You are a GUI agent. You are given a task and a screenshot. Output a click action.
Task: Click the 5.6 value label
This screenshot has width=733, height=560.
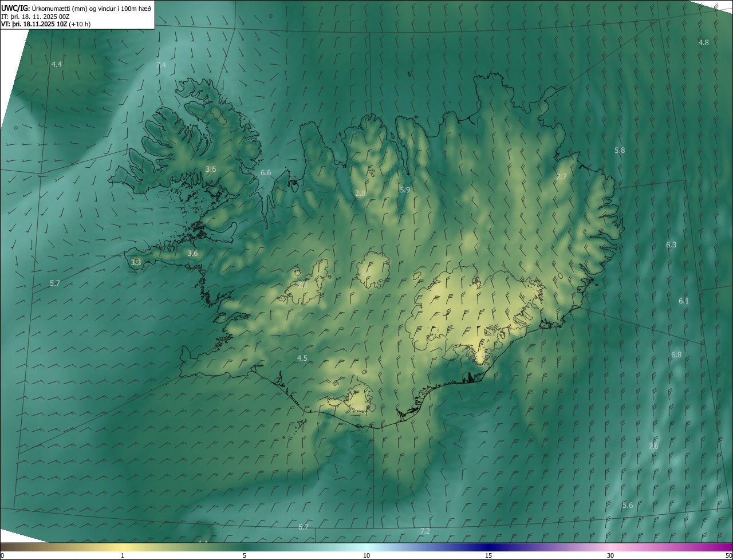(x=628, y=505)
